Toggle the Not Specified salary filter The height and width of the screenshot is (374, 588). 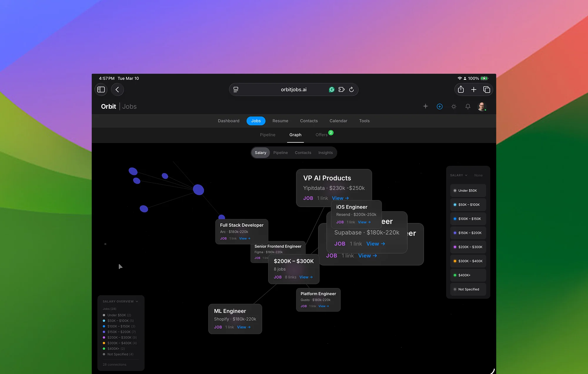click(468, 289)
